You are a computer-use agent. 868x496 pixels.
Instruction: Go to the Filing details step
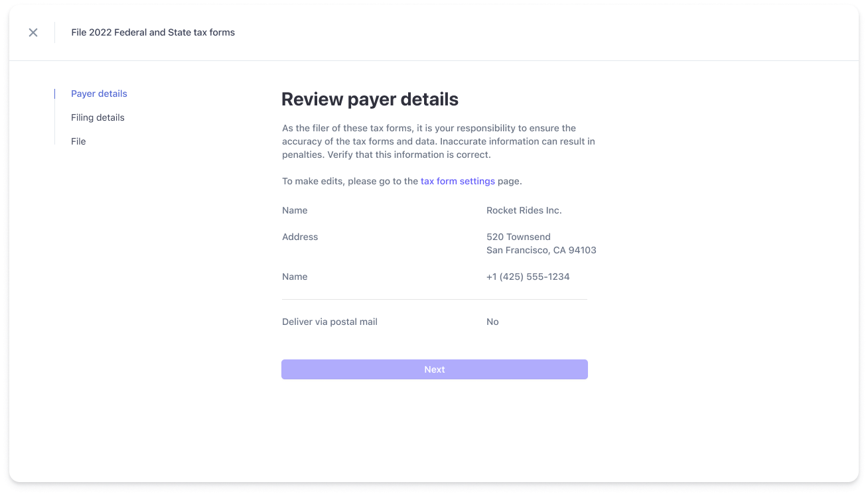point(98,117)
